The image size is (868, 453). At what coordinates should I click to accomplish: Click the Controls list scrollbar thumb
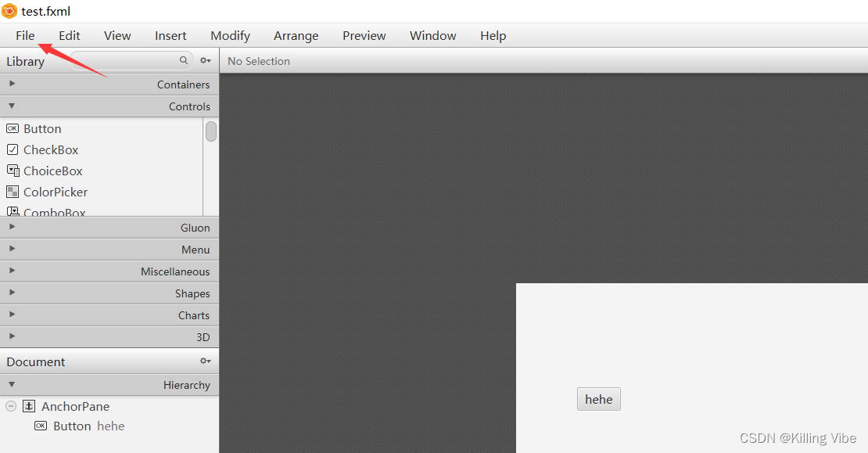(x=211, y=131)
